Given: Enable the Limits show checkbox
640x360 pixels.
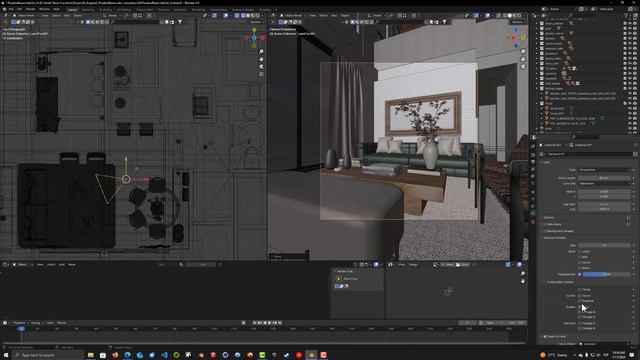Looking at the screenshot, I should 580,251.
